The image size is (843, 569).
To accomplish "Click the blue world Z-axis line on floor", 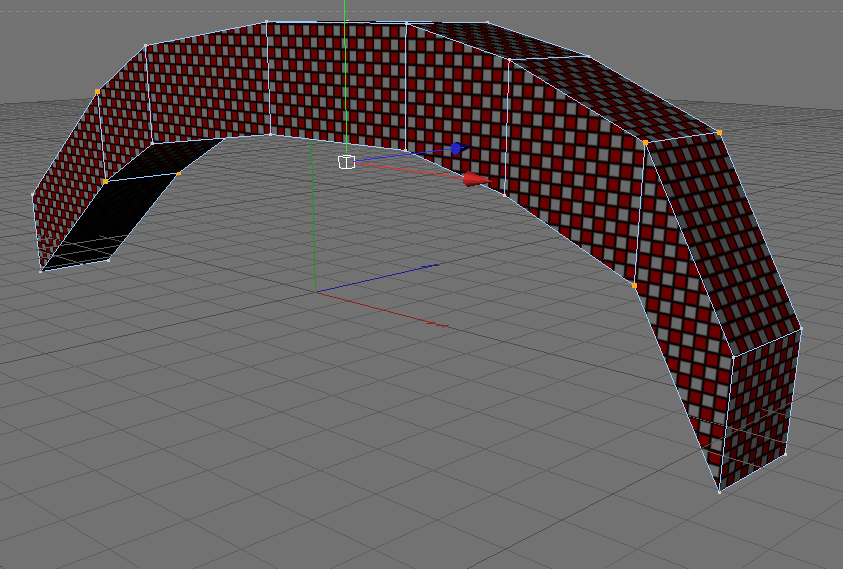I will [376, 279].
